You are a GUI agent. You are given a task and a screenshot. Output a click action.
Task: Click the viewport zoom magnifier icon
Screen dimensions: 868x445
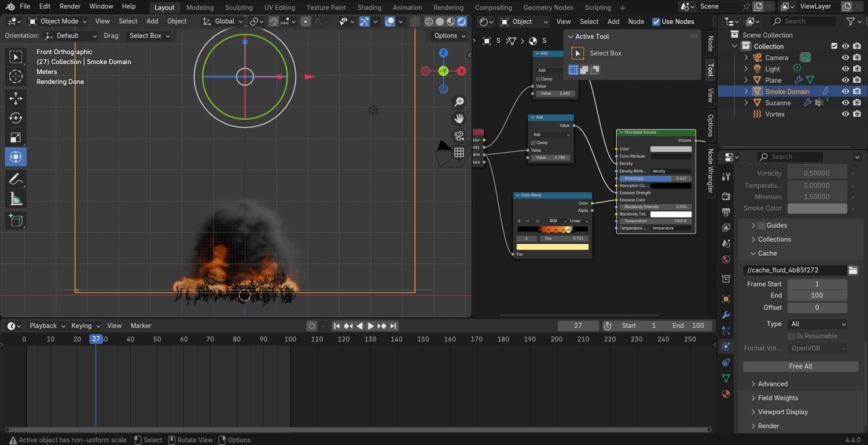459,102
